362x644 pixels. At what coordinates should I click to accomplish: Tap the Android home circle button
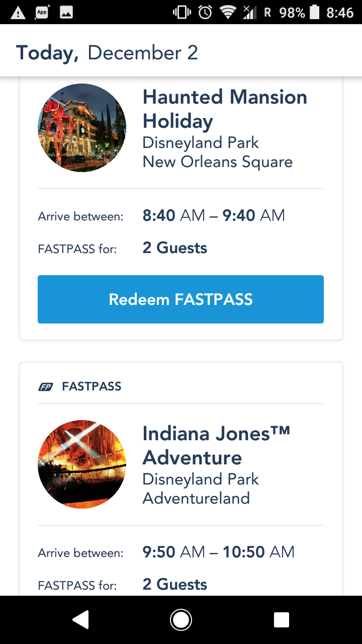(x=180, y=620)
